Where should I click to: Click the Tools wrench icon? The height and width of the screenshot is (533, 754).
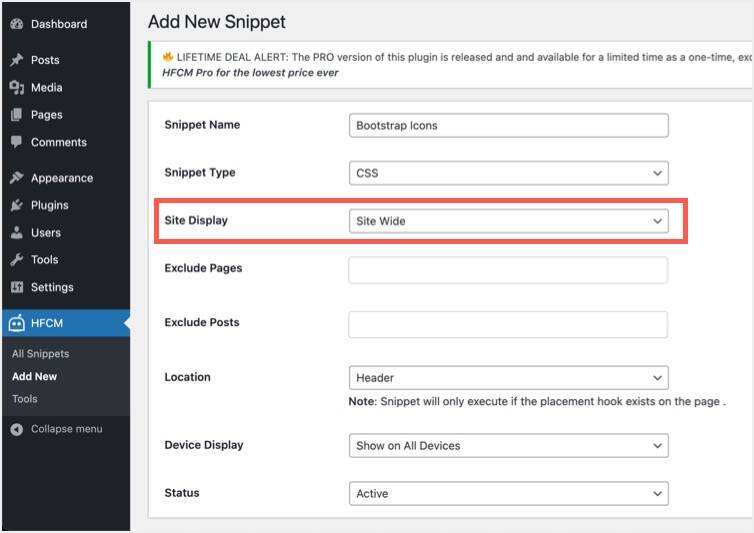[17, 260]
